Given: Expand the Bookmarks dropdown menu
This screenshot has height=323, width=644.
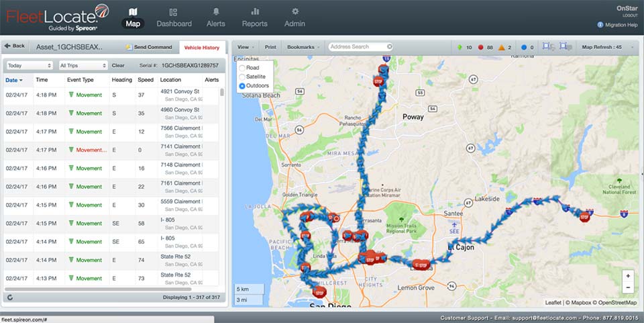Looking at the screenshot, I should click(x=303, y=47).
